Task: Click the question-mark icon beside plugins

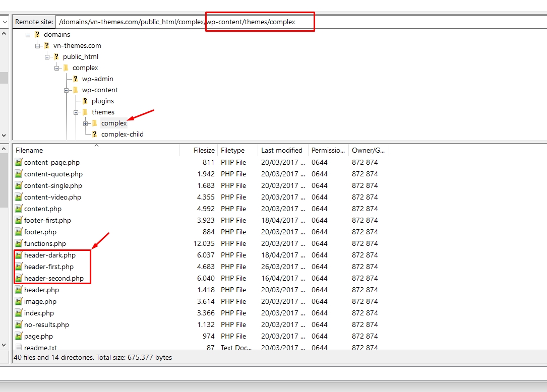Action: 85,101
